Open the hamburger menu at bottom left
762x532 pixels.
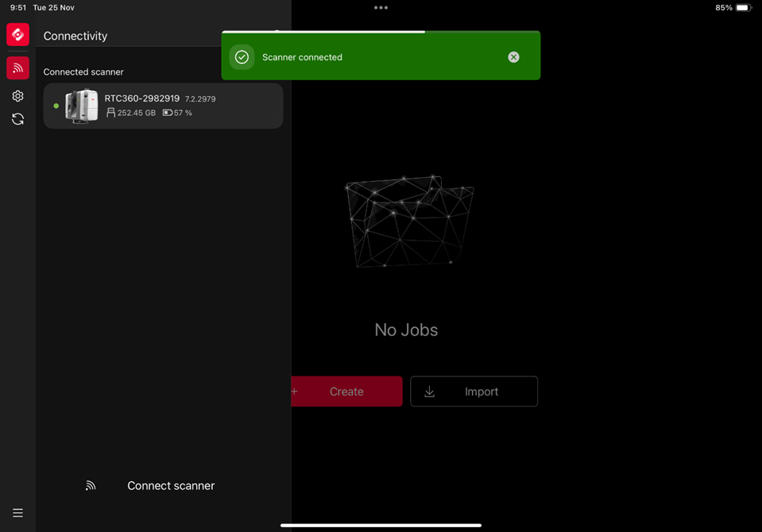pyautogui.click(x=17, y=513)
